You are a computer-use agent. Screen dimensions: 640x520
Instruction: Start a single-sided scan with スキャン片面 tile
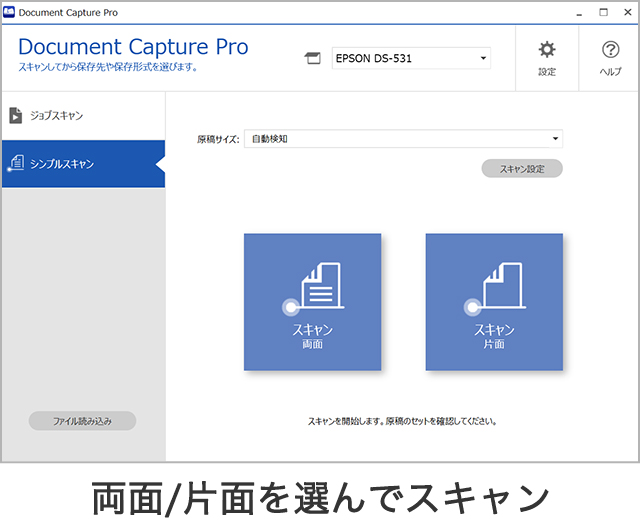click(494, 302)
